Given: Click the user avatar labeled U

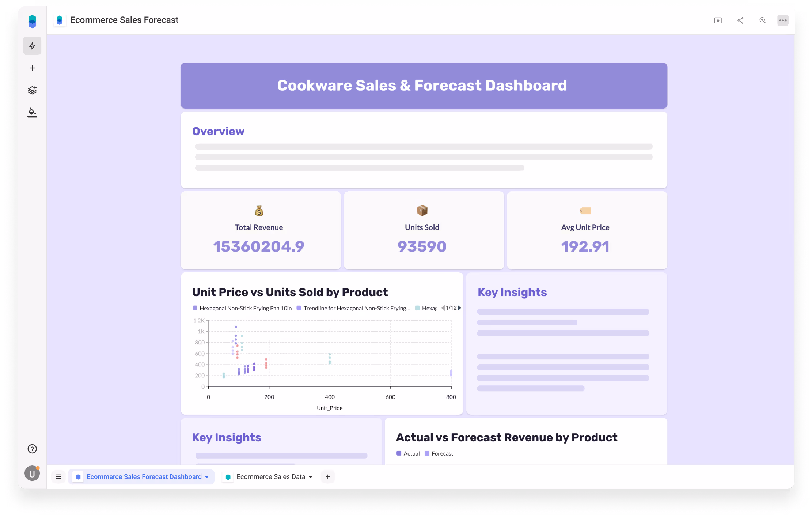Looking at the screenshot, I should pyautogui.click(x=32, y=473).
